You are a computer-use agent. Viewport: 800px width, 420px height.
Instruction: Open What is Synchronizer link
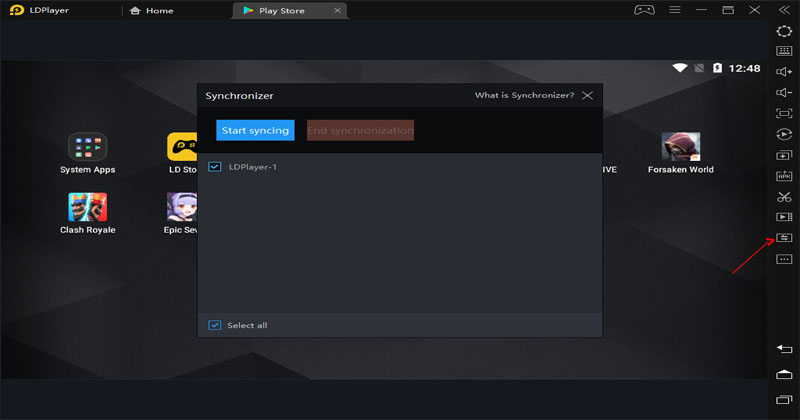524,95
